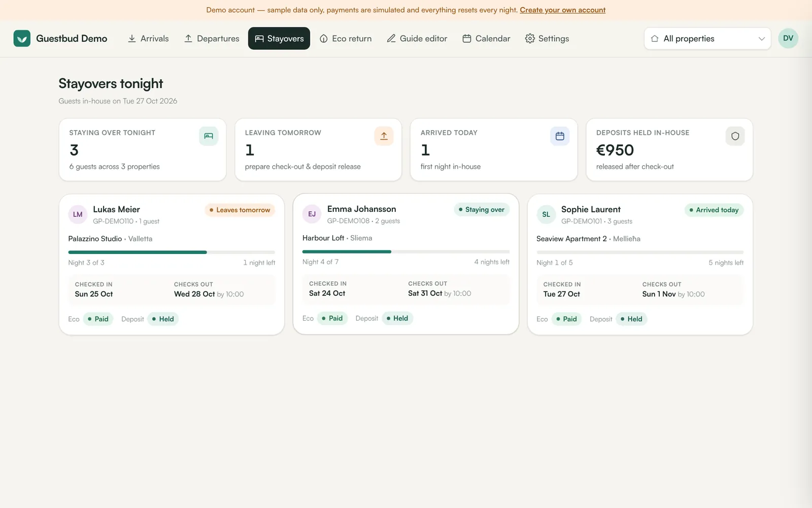Open the Guide editor
The image size is (812, 508).
(x=417, y=39)
